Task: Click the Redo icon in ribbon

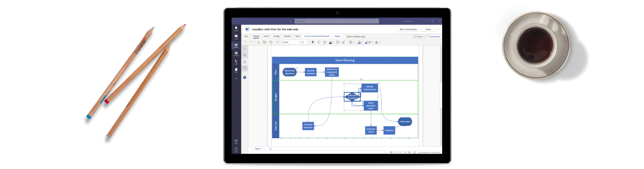Action: (x=252, y=42)
